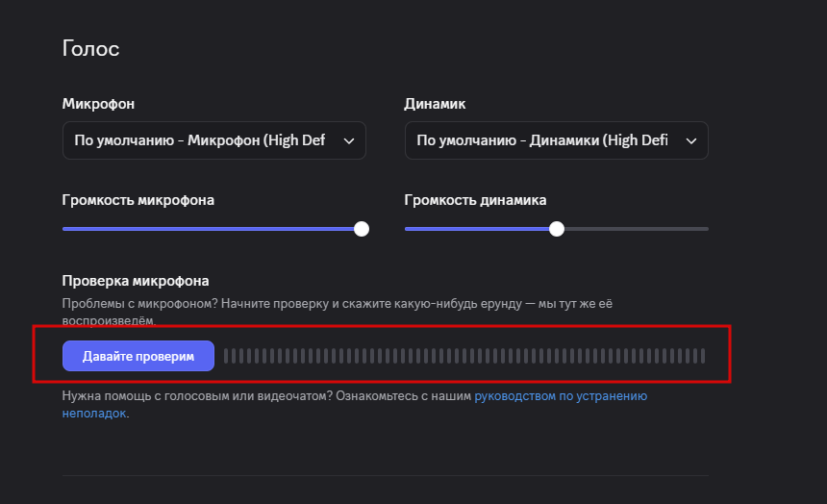Click the Голос section heading
Image resolution: width=827 pixels, height=504 pixels.
(90, 49)
